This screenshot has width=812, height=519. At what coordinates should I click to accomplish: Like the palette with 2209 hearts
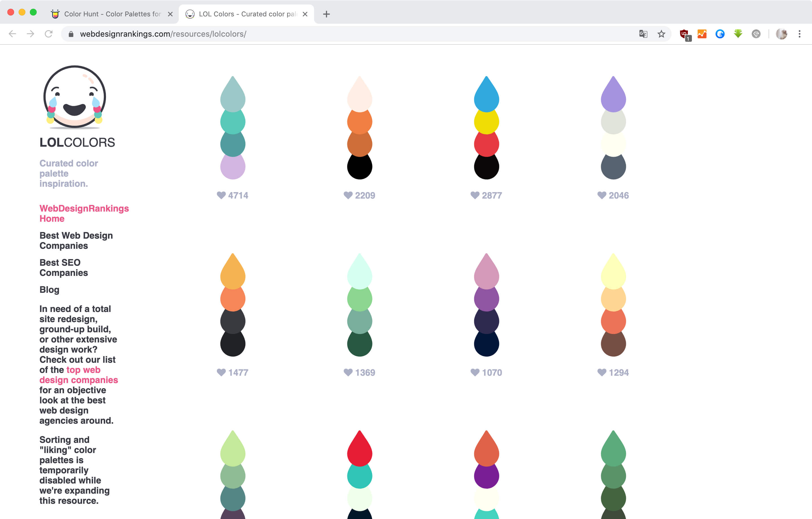(348, 195)
